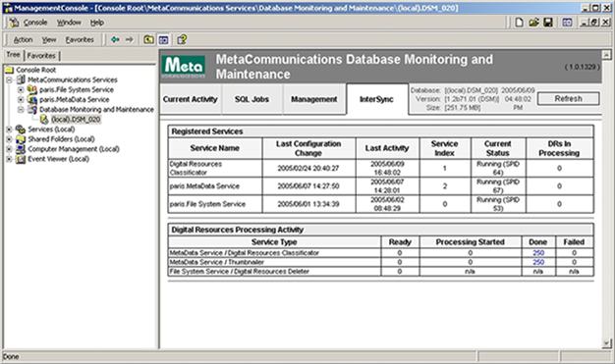
Task: Expand the paris.File System Service node
Action: 21,89
